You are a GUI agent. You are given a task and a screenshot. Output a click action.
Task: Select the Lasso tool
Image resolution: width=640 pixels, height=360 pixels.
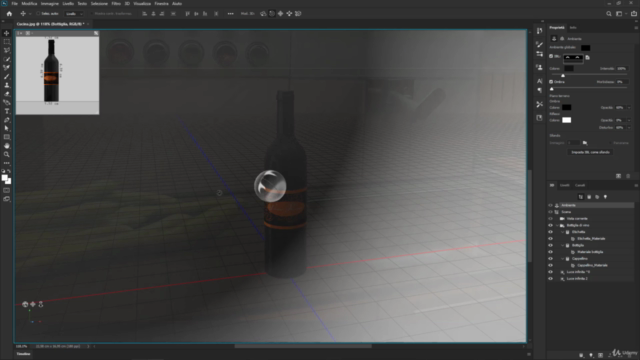tap(7, 50)
